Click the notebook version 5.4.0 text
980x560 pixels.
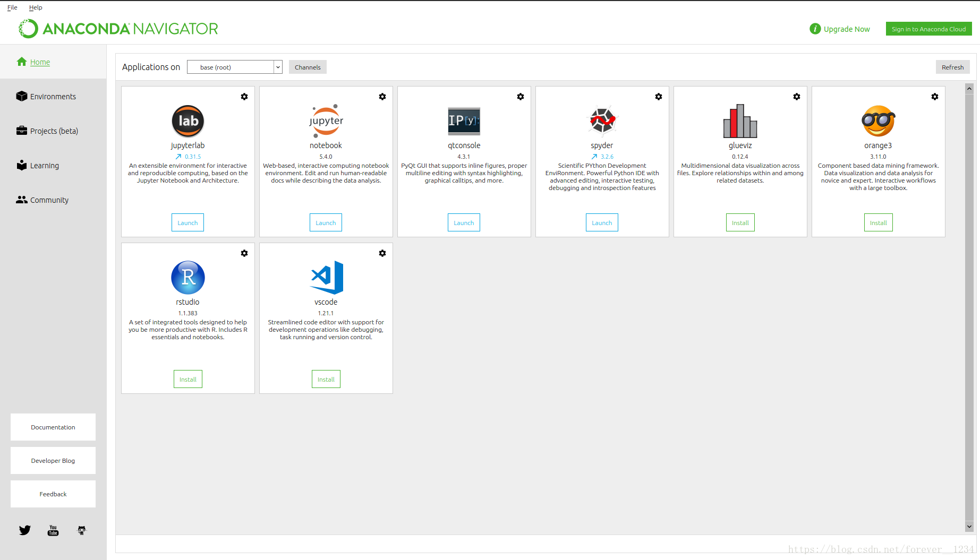tap(326, 157)
